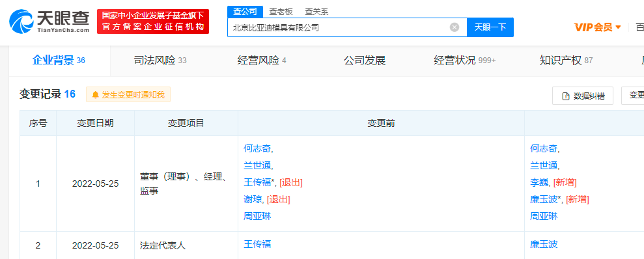
Task: Open 何志奇 link in 变更前 column
Action: coord(257,148)
